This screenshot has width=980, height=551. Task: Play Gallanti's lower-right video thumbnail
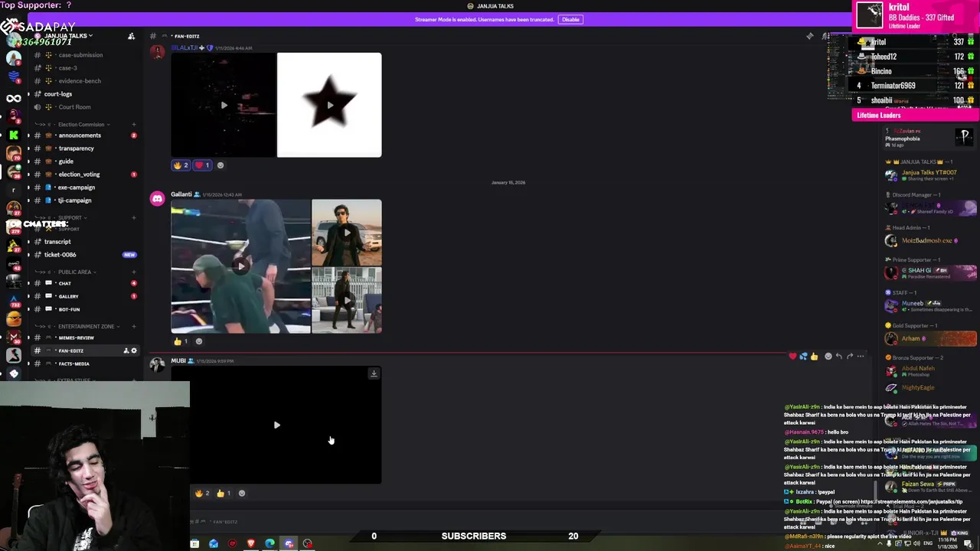tap(347, 300)
